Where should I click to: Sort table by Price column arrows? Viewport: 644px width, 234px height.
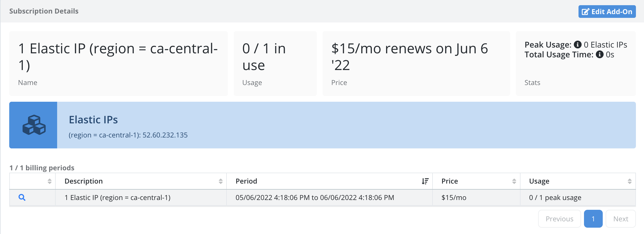[x=514, y=181]
